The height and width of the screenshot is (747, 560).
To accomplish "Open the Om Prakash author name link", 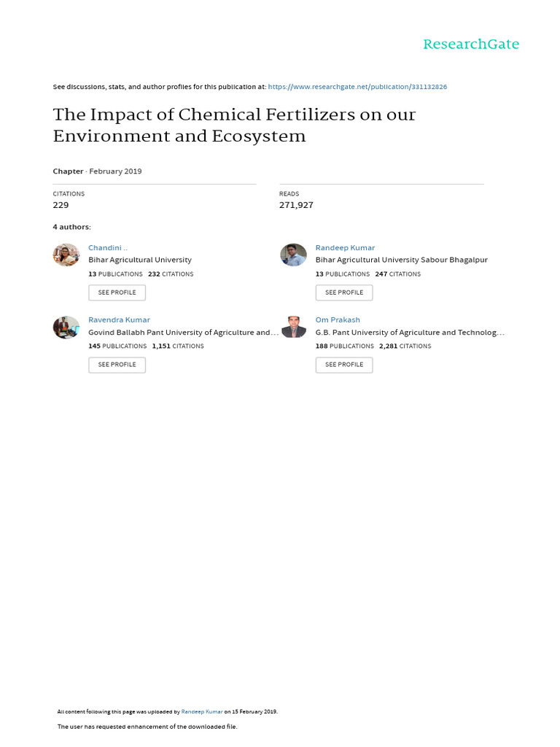I will pyautogui.click(x=338, y=320).
